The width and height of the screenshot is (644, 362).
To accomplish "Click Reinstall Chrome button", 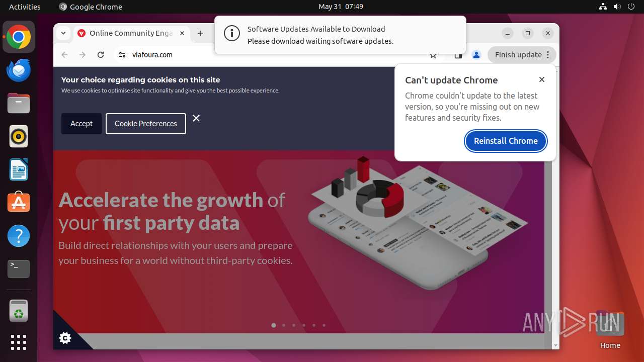I will click(x=506, y=141).
